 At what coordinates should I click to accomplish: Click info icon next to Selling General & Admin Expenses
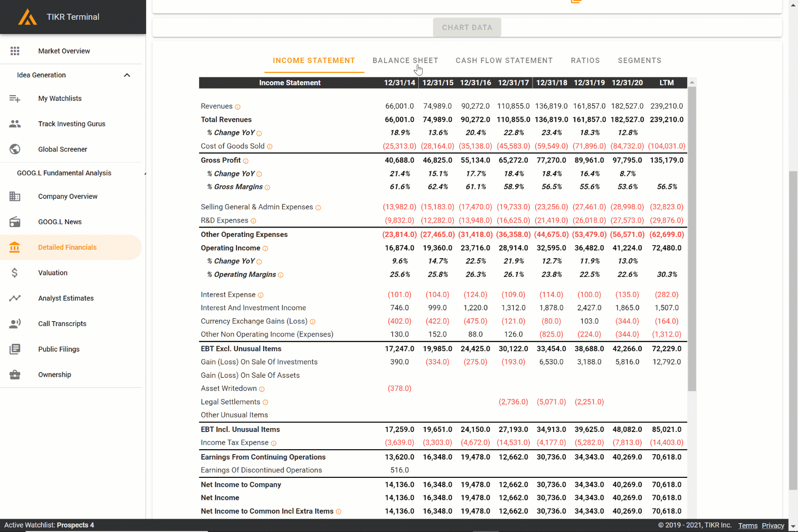[318, 208]
